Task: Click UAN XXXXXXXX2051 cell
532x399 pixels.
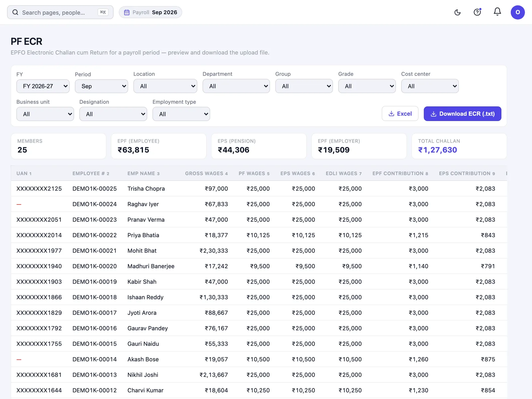Action: point(39,220)
